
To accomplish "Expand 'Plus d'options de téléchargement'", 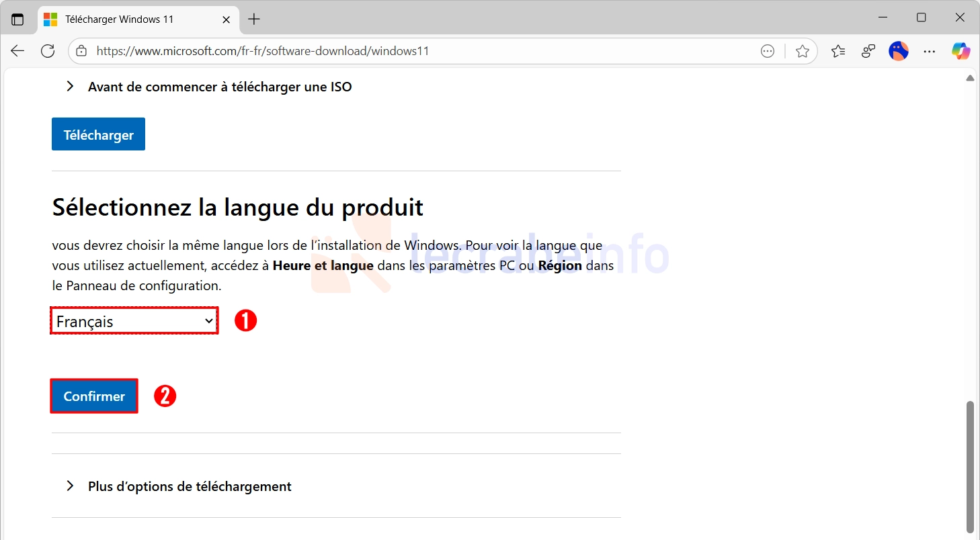I will (189, 486).
